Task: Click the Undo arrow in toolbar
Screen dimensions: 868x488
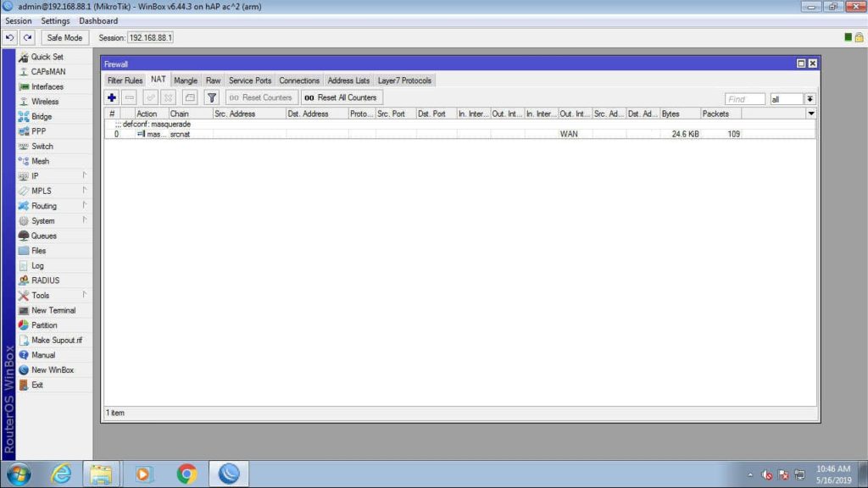Action: pos(10,37)
